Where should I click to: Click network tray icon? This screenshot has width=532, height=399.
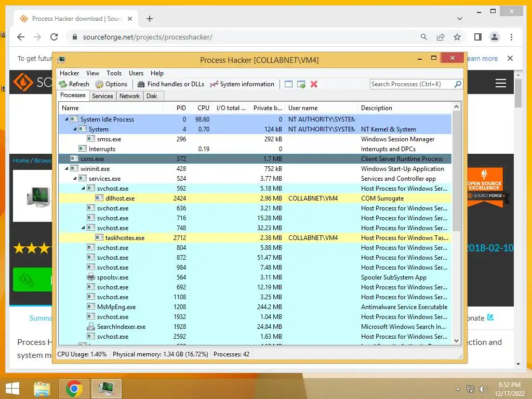[470, 389]
